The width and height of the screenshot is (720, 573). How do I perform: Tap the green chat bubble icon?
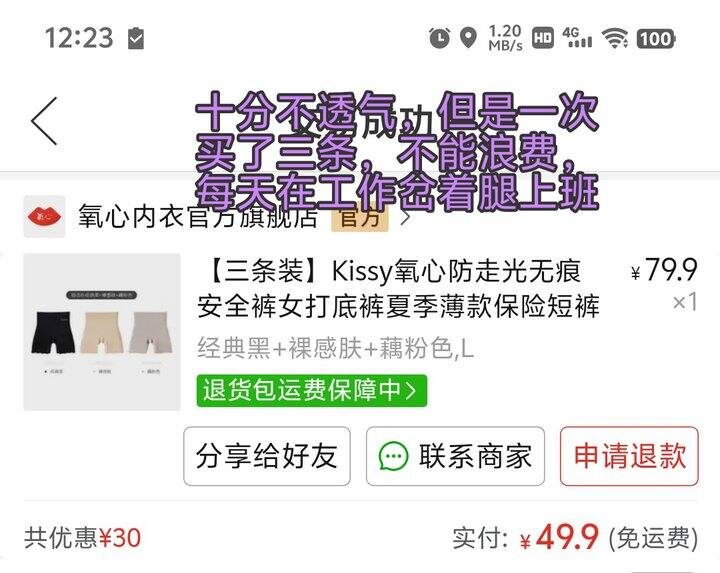click(x=393, y=456)
